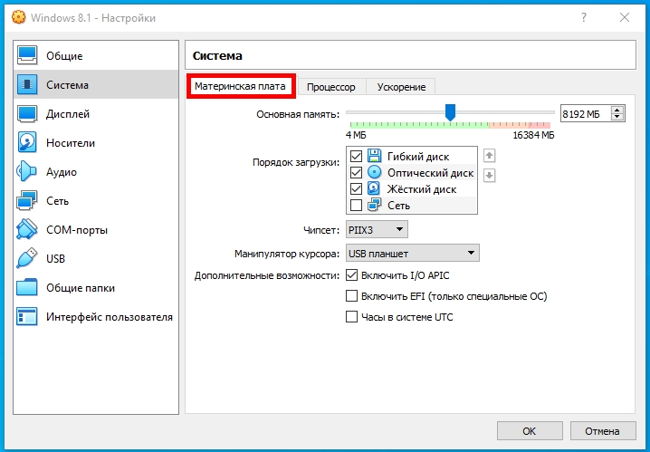Image resolution: width=650 pixels, height=452 pixels.
Task: Close the settings dialog window
Action: coord(624,17)
